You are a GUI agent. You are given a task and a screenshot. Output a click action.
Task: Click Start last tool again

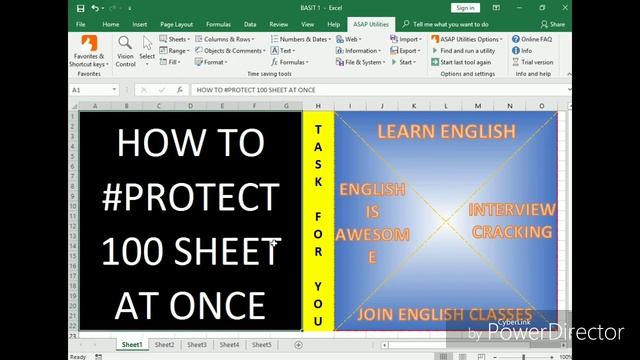coord(461,62)
